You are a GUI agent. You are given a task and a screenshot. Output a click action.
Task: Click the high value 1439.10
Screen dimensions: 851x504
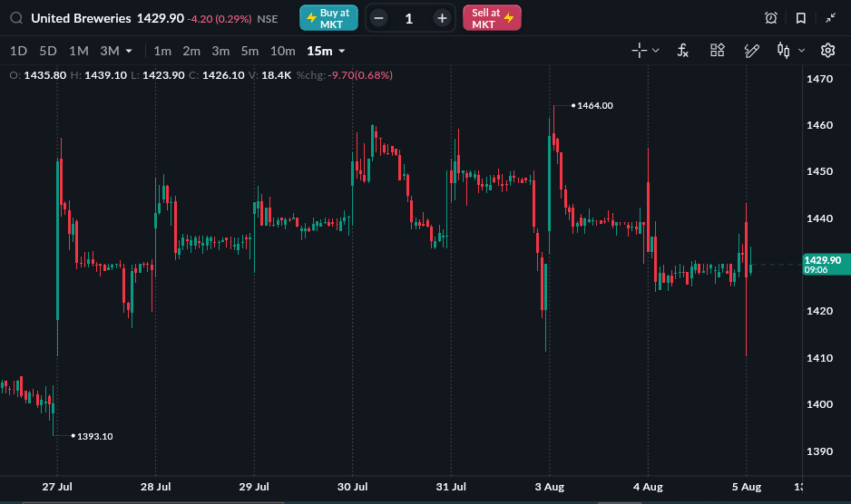(105, 75)
